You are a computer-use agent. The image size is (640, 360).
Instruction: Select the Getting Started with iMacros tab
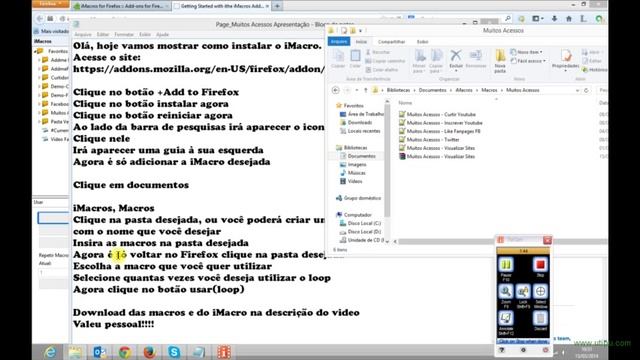[x=221, y=6]
